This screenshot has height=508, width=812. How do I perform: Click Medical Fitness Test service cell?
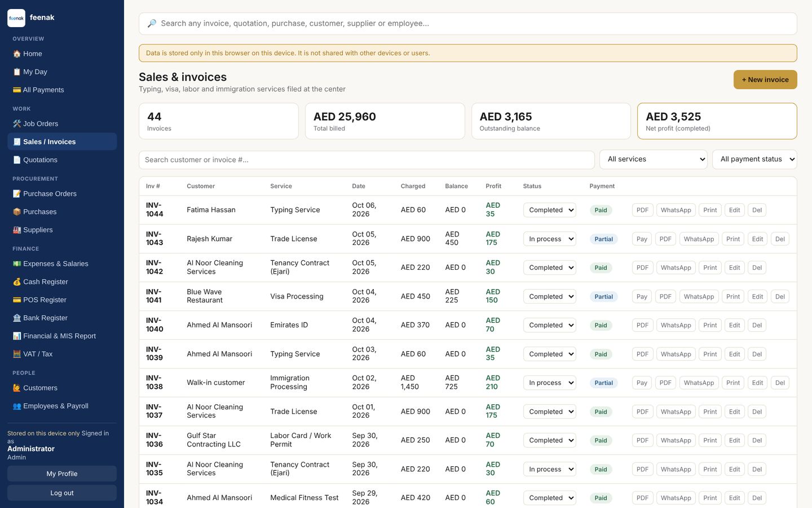point(304,498)
